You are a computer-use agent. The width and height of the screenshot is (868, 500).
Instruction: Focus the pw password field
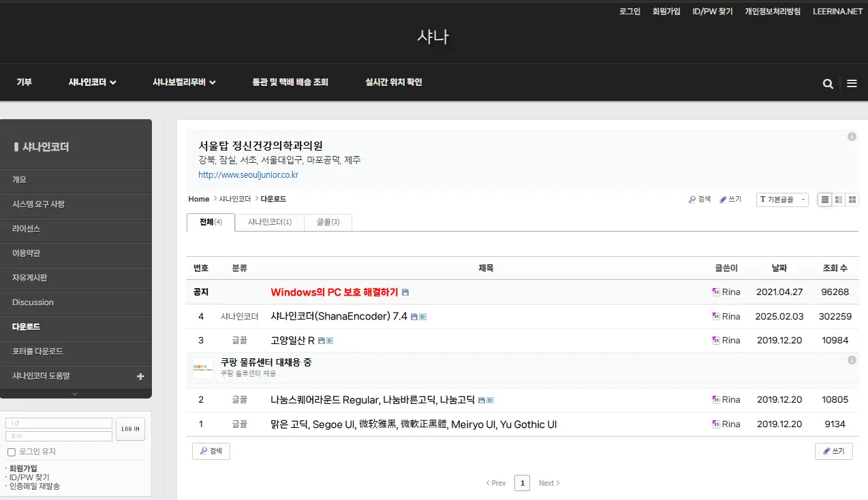click(59, 436)
